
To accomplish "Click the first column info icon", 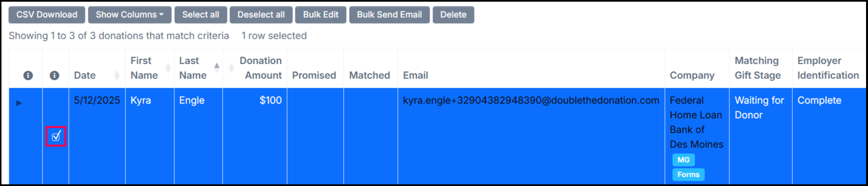I will click(x=28, y=75).
